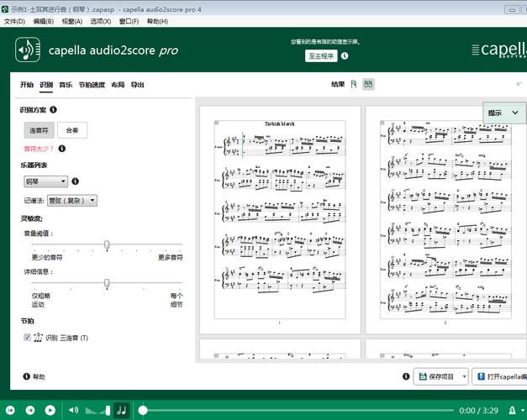527x420 pixels.
Task: Toggle the double-note sound button
Action: click(x=122, y=410)
